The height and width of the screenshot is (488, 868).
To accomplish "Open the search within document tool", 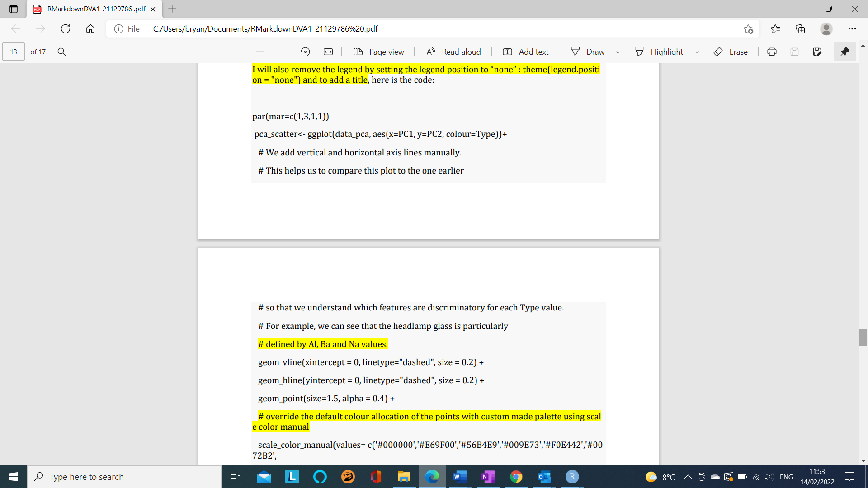I will [x=61, y=52].
